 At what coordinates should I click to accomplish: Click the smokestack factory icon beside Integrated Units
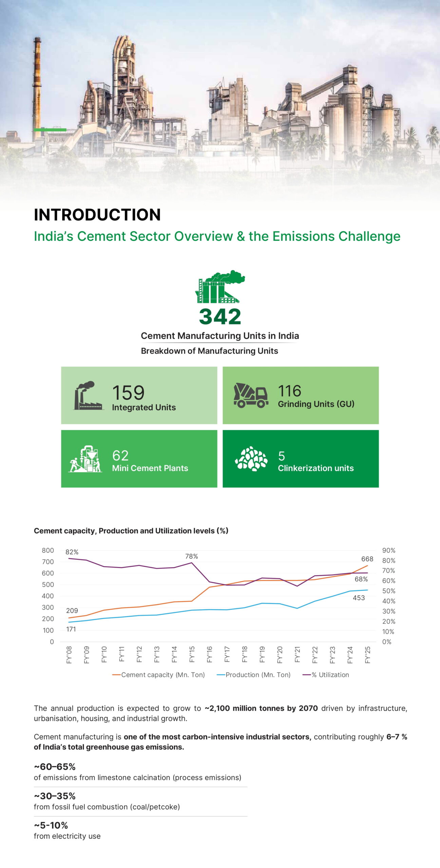[88, 395]
